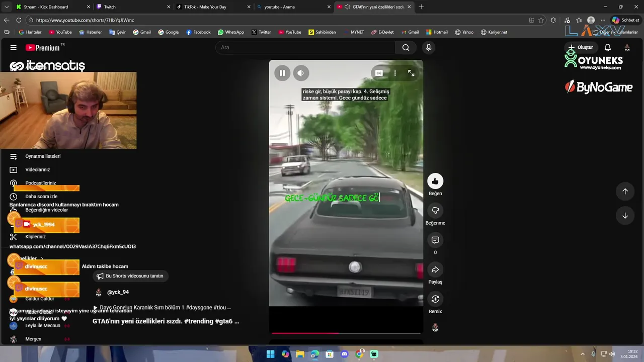The height and width of the screenshot is (362, 644).
Task: Go back in browser history
Action: (7, 20)
